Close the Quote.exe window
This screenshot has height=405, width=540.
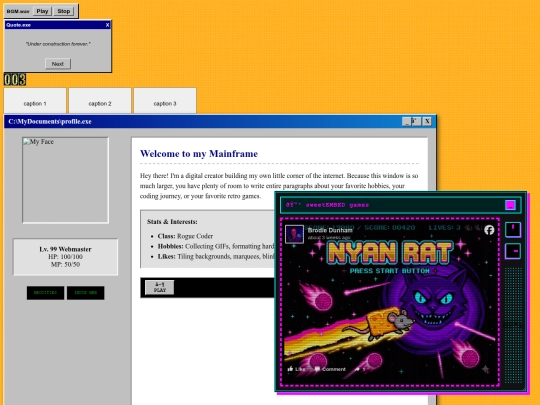pos(107,25)
